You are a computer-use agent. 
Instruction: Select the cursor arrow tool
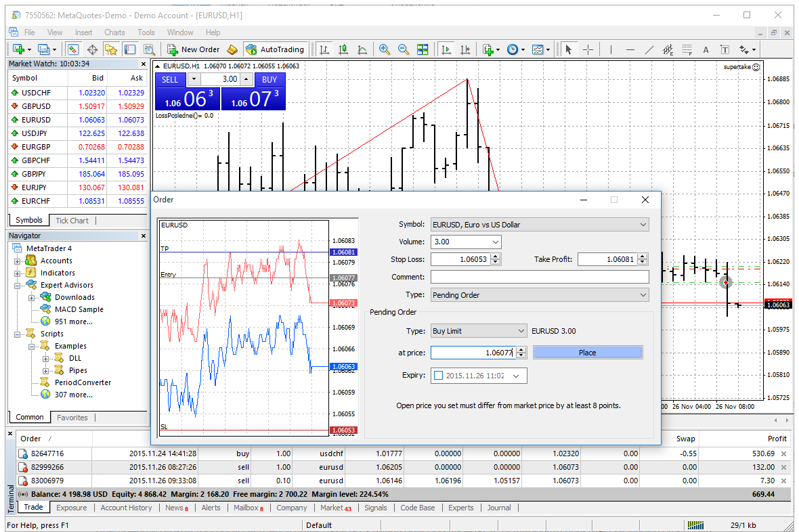[569, 49]
